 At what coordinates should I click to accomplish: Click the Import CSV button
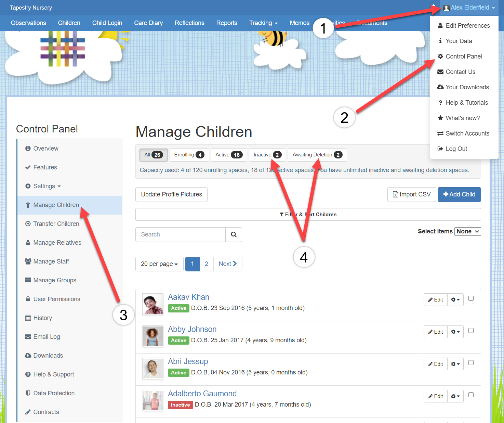pos(412,194)
